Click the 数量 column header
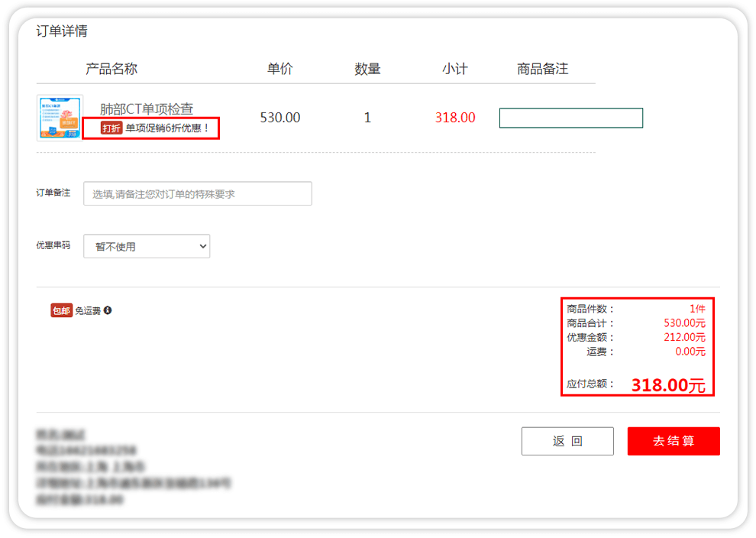756x538 pixels. pyautogui.click(x=367, y=69)
